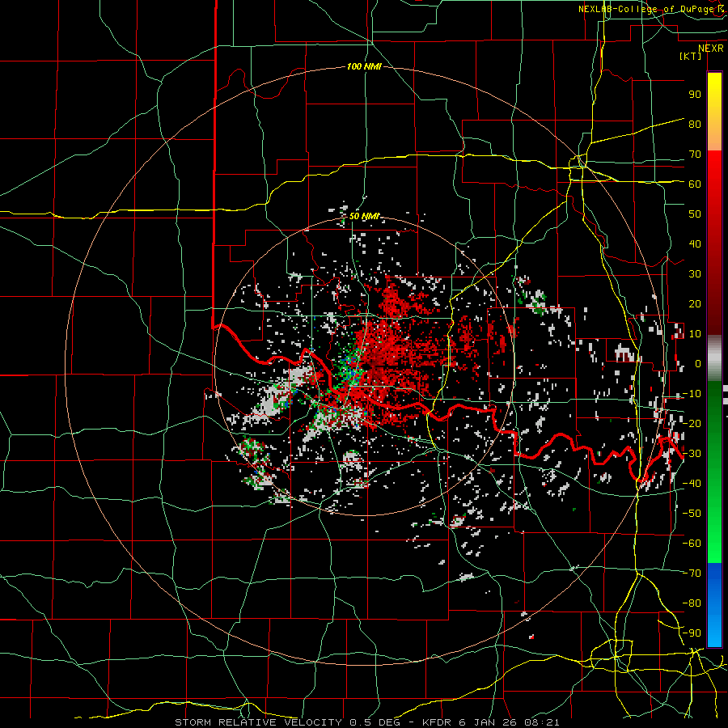
Task: Click the -90 value on velocity scale
Action: click(692, 633)
